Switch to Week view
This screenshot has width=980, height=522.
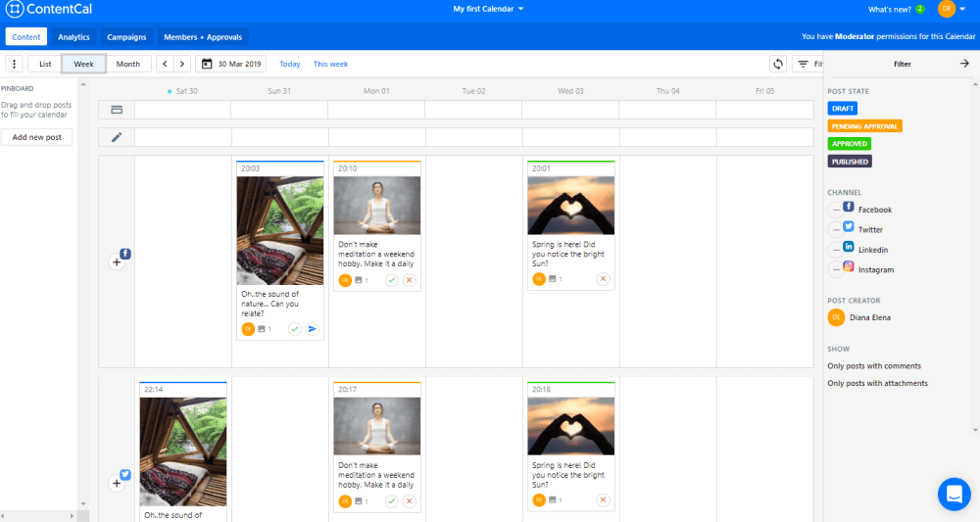pyautogui.click(x=83, y=64)
